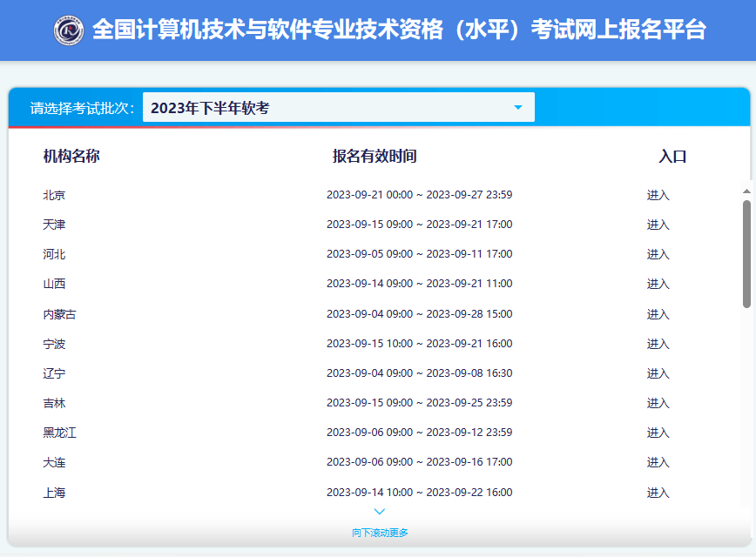Screen dimensions: 756x557
Task: Open 北京 registration with its 进入 link
Action: click(657, 195)
